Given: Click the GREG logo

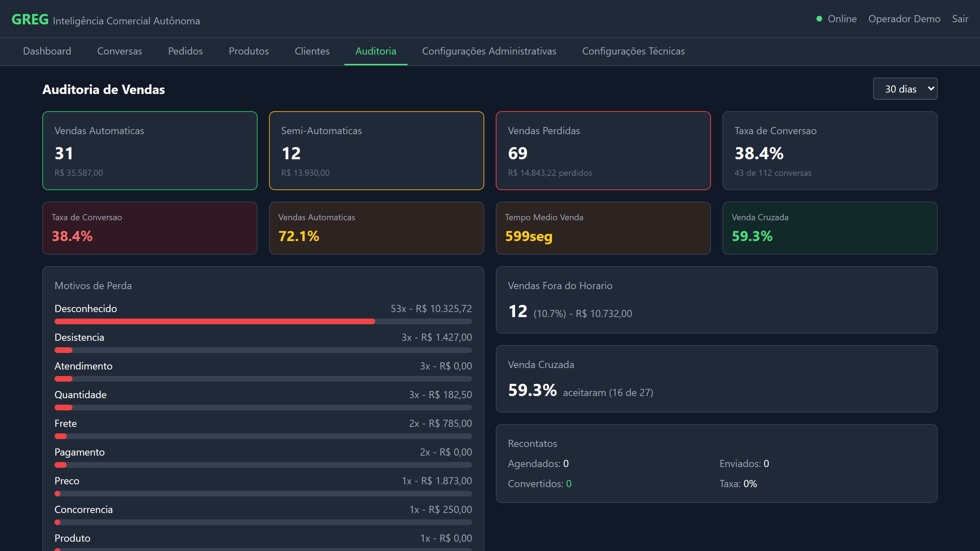Looking at the screenshot, I should pyautogui.click(x=30, y=19).
